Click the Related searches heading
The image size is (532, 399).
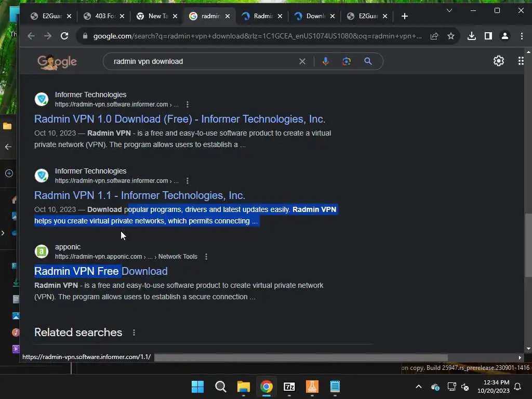click(78, 332)
